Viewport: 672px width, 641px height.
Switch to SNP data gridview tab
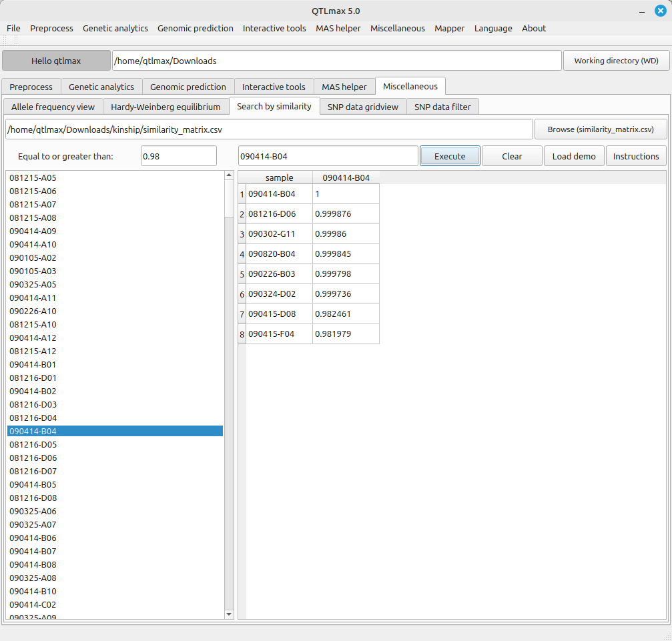click(x=362, y=107)
